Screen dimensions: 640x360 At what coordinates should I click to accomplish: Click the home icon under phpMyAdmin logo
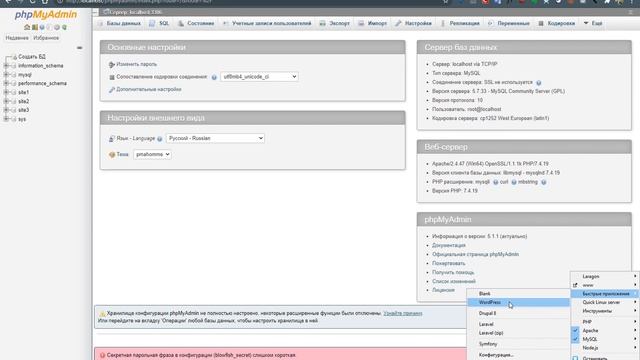click(27, 27)
